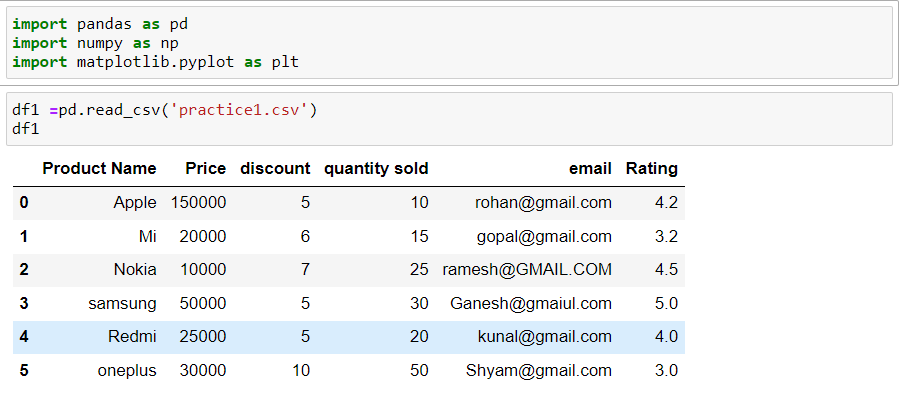Viewport: 901px width, 413px height.
Task: Select the 'Rating' column header
Action: (652, 168)
